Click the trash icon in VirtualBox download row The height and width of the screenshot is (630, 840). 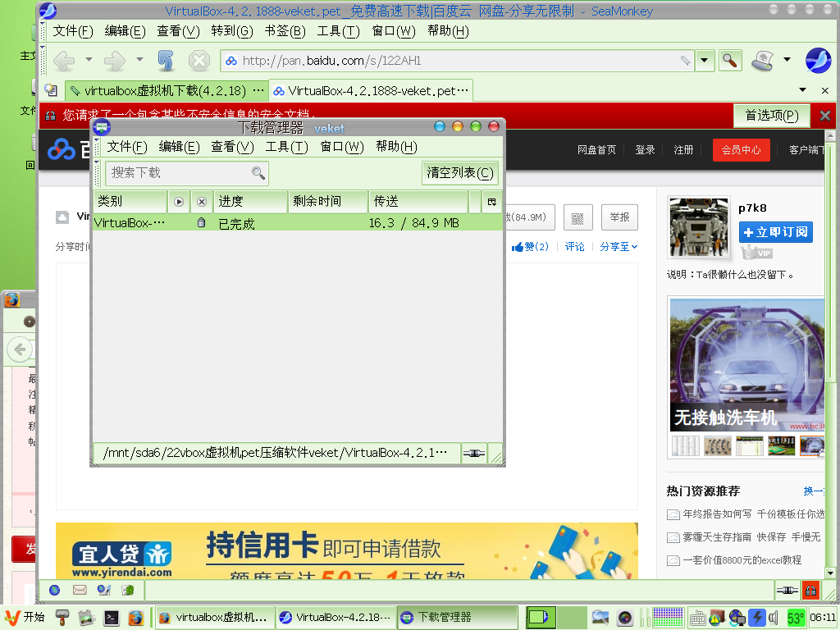pyautogui.click(x=202, y=222)
